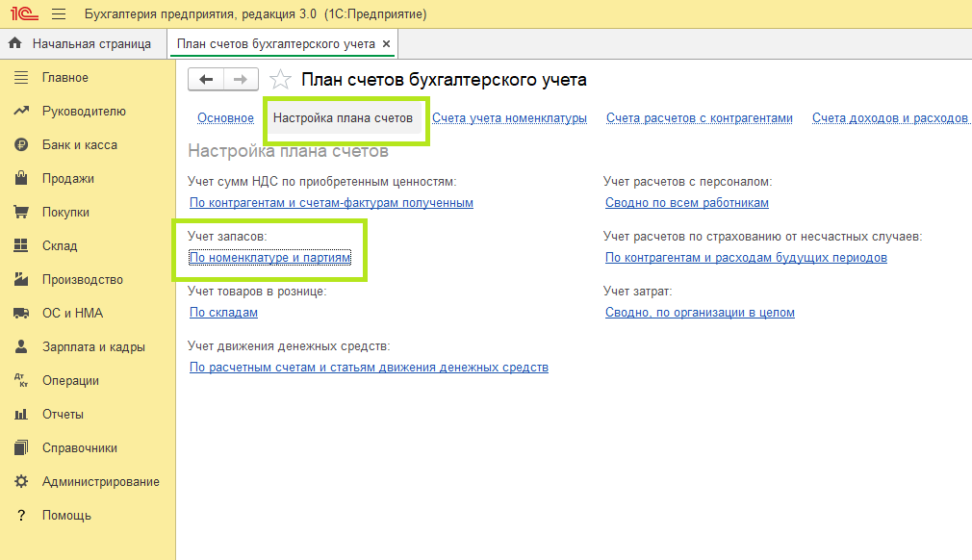Image resolution: width=972 pixels, height=560 pixels.
Task: Open Счета учета номенклатуры tab
Action: click(509, 117)
